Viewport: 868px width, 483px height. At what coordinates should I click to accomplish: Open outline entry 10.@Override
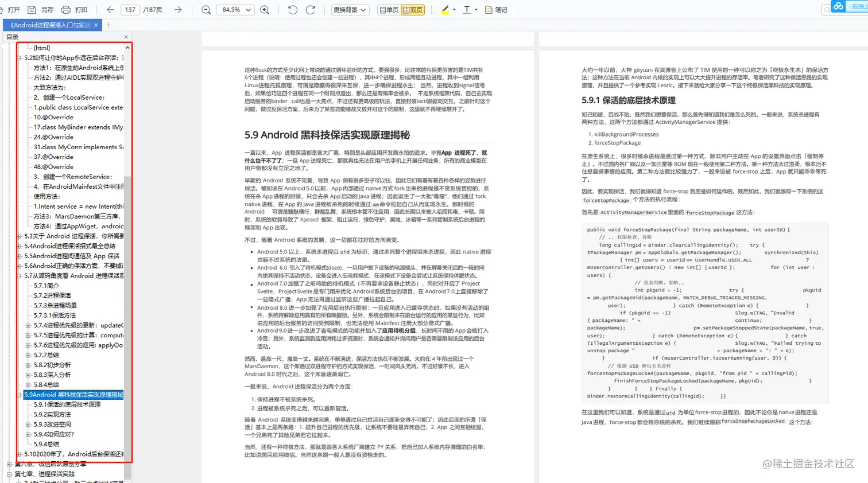point(53,117)
